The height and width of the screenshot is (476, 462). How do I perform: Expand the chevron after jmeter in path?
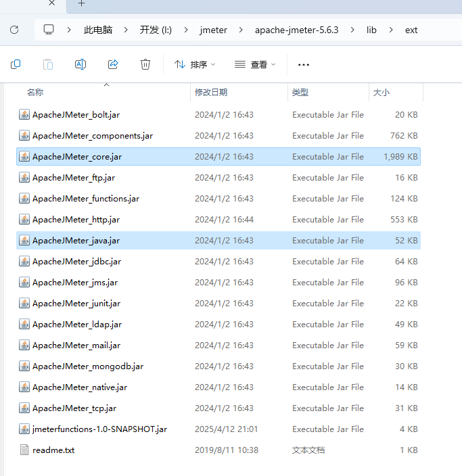click(x=241, y=30)
